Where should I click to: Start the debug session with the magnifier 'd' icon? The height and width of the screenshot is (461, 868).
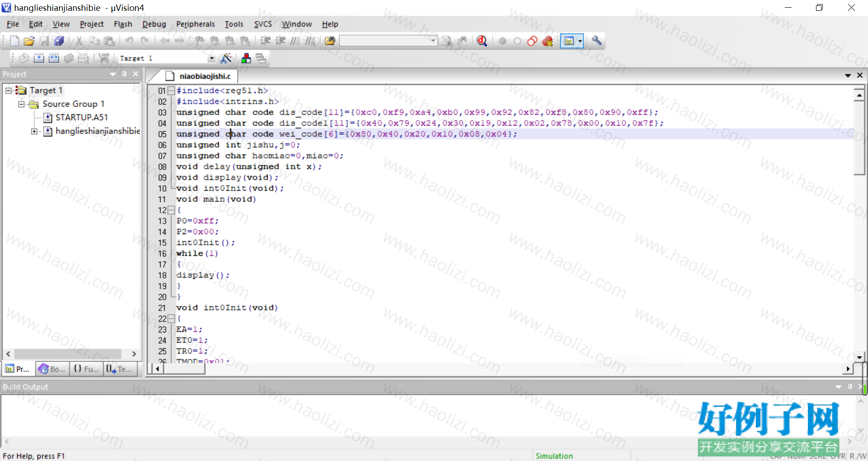tap(482, 41)
